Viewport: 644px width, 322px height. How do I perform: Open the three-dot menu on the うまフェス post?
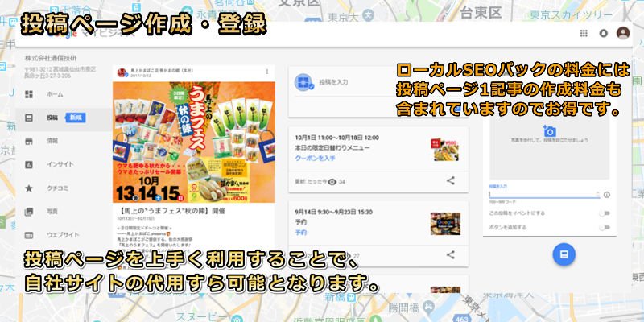(x=267, y=72)
